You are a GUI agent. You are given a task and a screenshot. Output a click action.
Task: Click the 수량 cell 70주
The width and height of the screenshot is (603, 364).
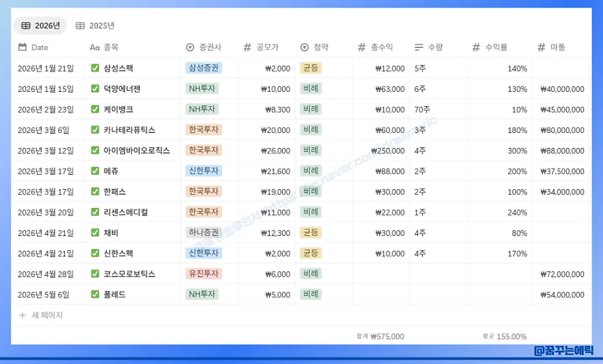(422, 110)
